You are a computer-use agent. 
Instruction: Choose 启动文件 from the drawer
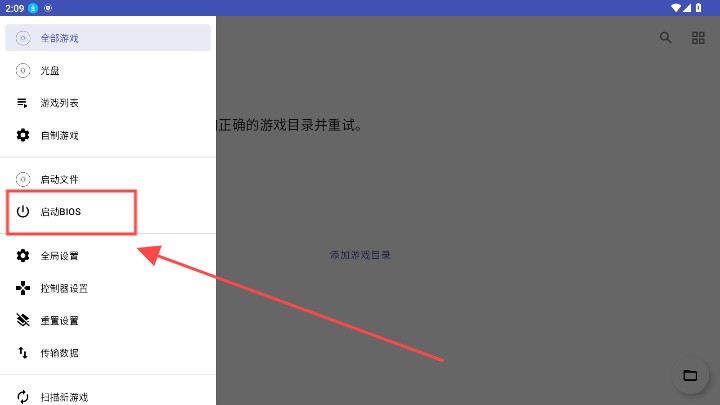pyautogui.click(x=108, y=179)
